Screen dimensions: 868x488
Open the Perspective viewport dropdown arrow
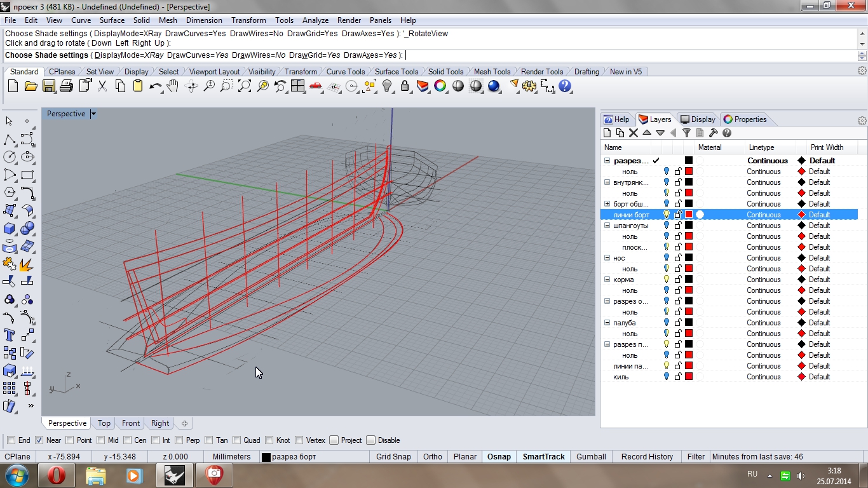coord(93,114)
